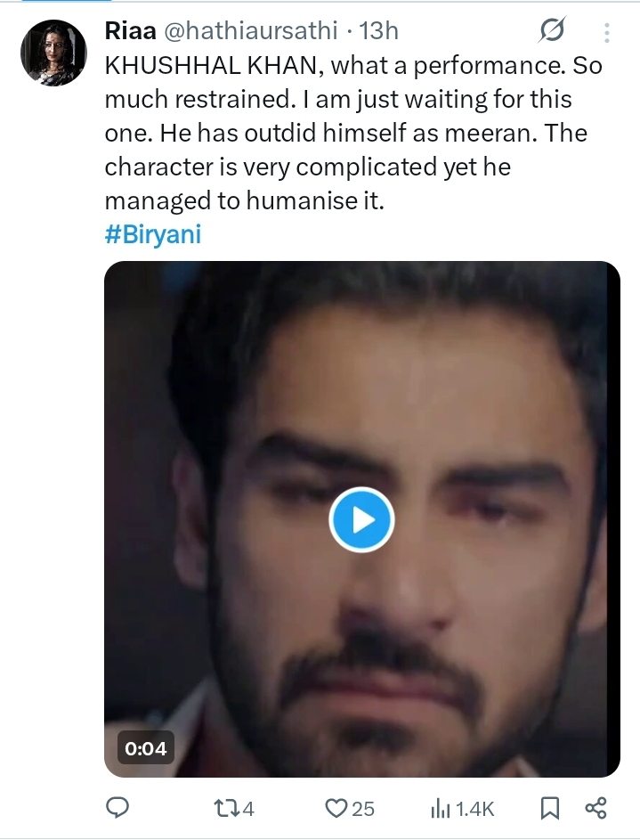Image resolution: width=640 pixels, height=840 pixels.
Task: Open the tweet text about KHUSHHAL KHAN
Action: [x=338, y=134]
